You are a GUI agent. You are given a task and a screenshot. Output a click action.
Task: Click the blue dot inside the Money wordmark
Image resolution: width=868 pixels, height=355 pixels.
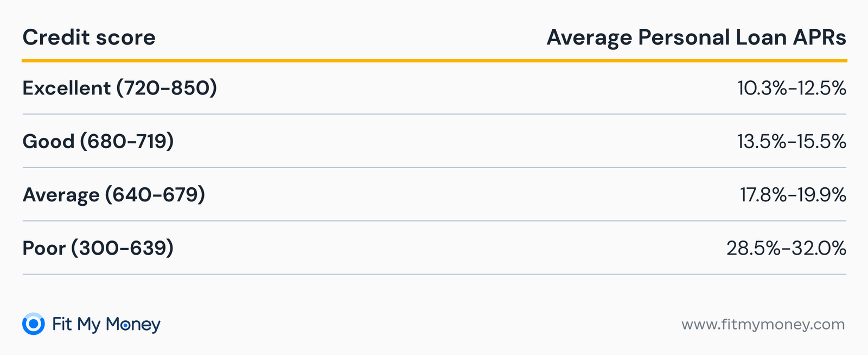point(125,325)
